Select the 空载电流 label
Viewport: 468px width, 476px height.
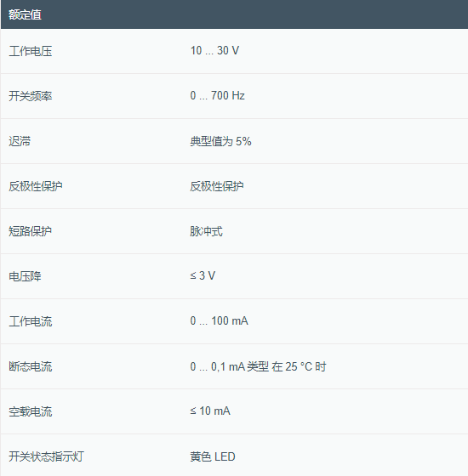click(x=31, y=411)
